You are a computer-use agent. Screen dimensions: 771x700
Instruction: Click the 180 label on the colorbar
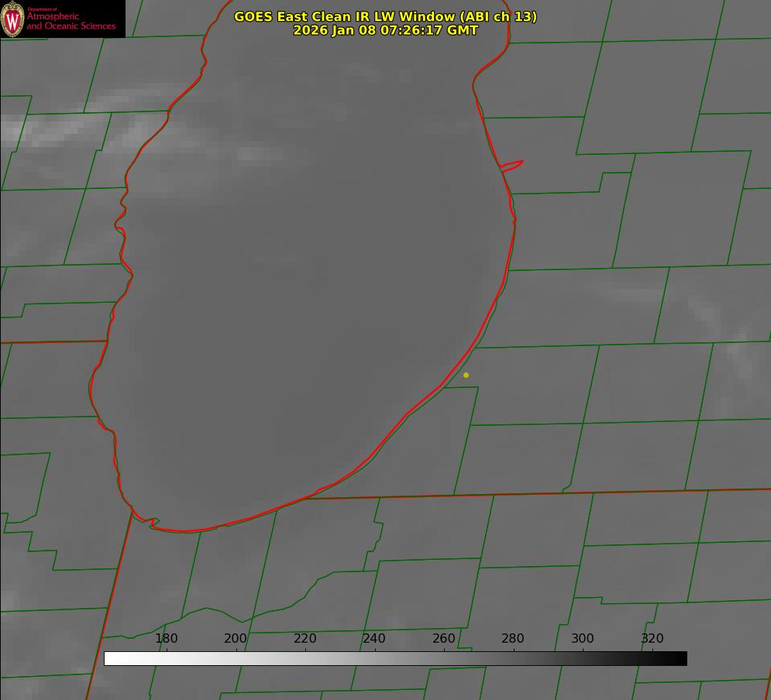(167, 638)
